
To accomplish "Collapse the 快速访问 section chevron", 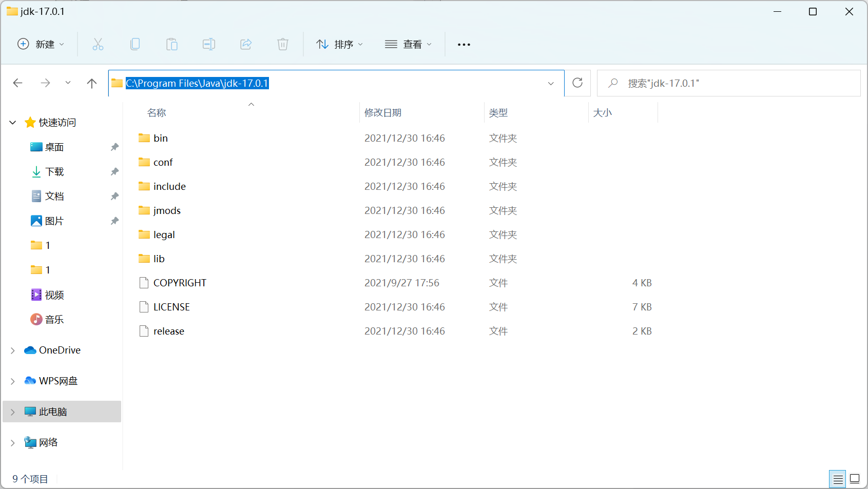I will [x=12, y=122].
